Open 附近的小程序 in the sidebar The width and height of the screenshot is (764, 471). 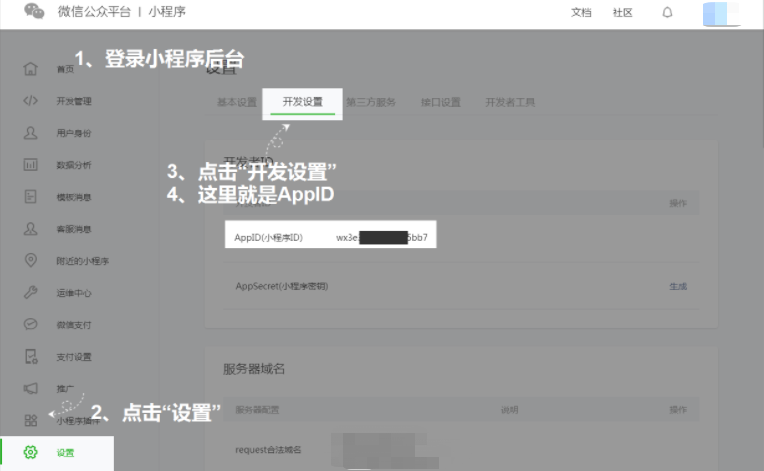click(83, 261)
